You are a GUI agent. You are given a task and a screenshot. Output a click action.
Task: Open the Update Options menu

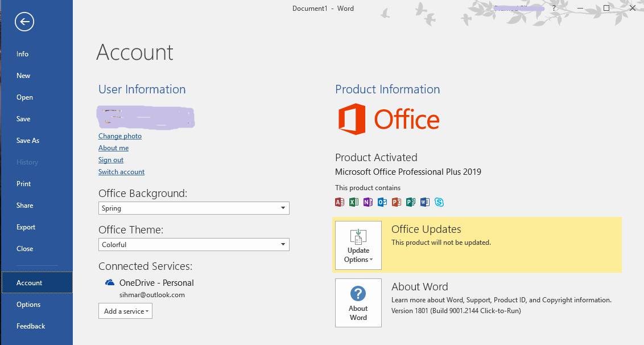point(358,245)
